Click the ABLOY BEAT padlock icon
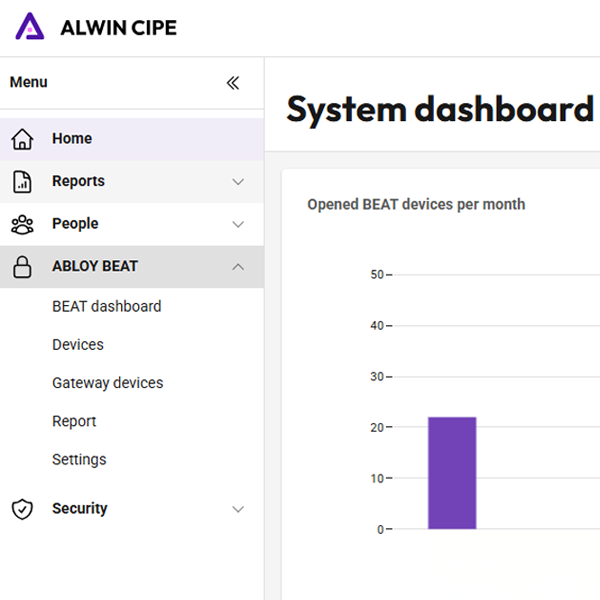Image resolution: width=600 pixels, height=600 pixels. click(x=22, y=267)
